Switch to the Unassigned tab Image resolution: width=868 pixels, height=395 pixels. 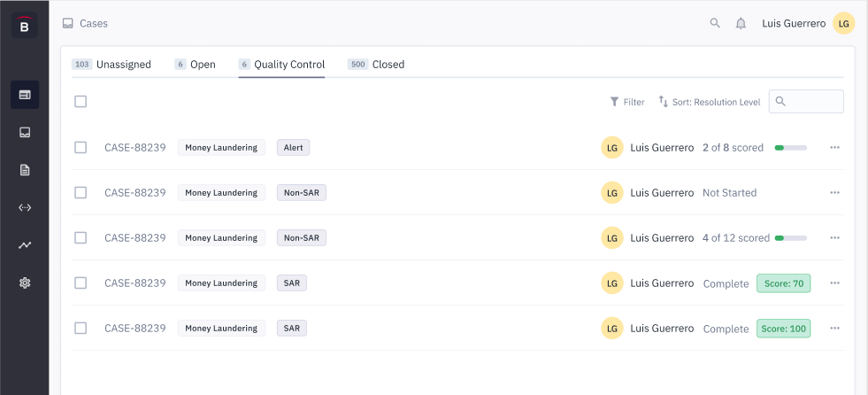pos(111,65)
